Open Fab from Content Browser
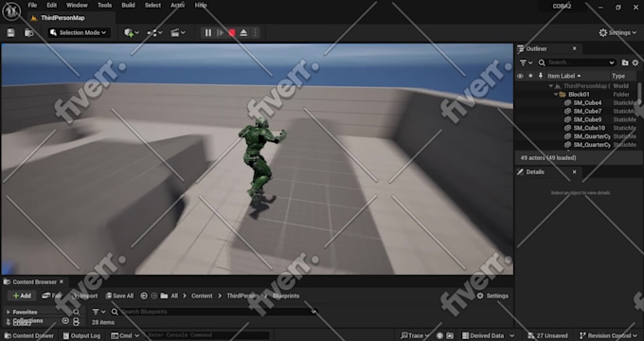The image size is (644, 341). point(52,296)
